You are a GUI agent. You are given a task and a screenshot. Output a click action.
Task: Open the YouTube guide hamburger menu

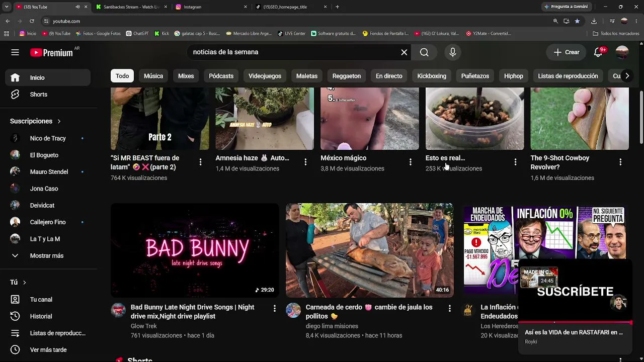15,52
